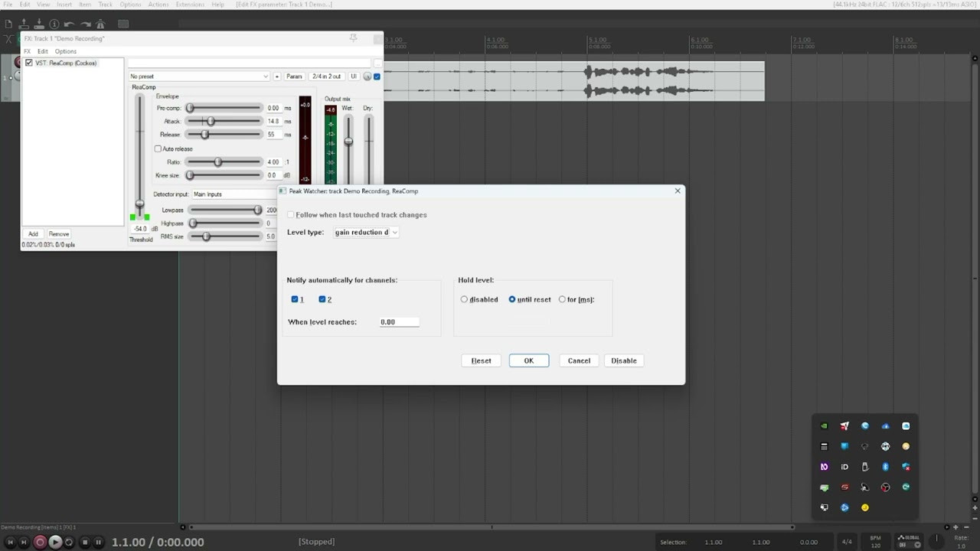Click Cancel in Peak Watcher dialog
This screenshot has width=980, height=551.
[579, 360]
